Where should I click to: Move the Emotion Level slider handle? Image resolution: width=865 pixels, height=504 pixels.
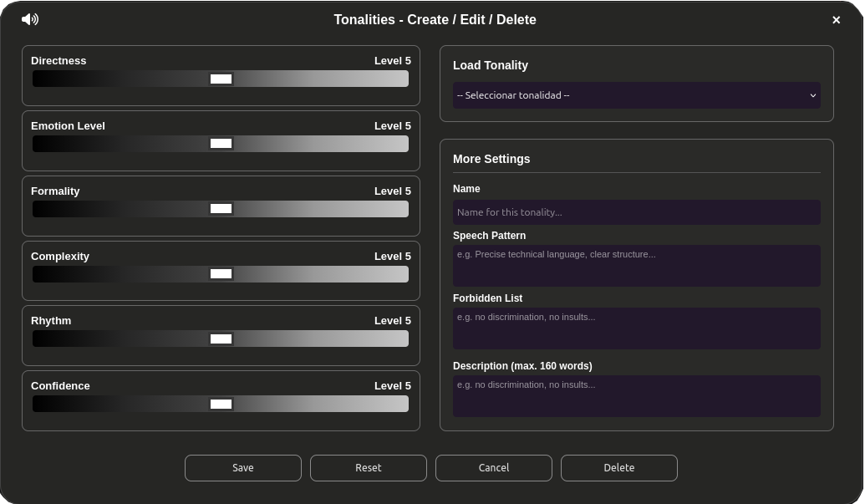pos(221,143)
